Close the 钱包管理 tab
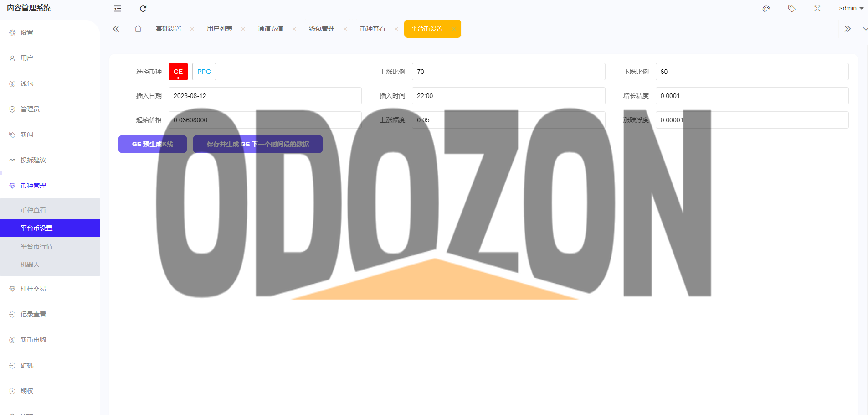The width and height of the screenshot is (868, 415). coord(345,29)
